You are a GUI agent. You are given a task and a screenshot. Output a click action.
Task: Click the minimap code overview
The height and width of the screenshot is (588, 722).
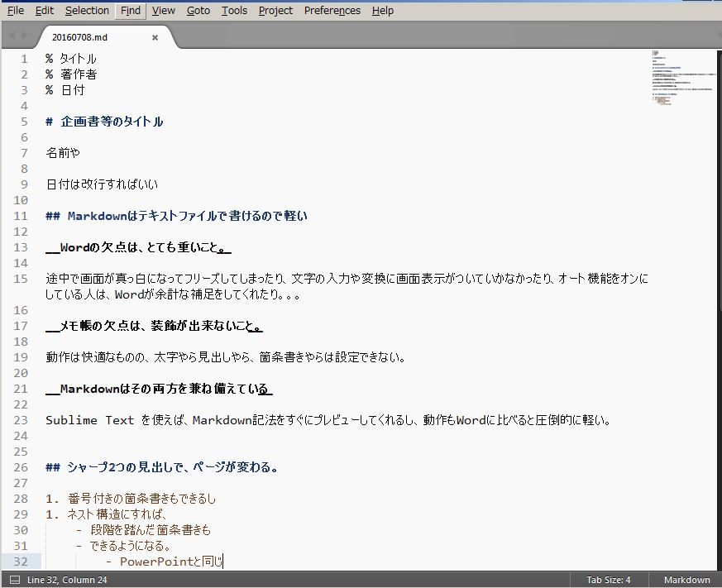(683, 79)
